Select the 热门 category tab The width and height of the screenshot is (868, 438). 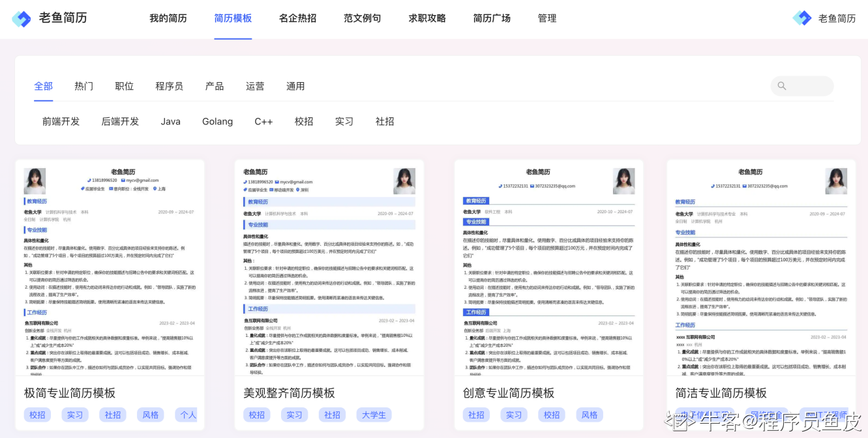84,86
